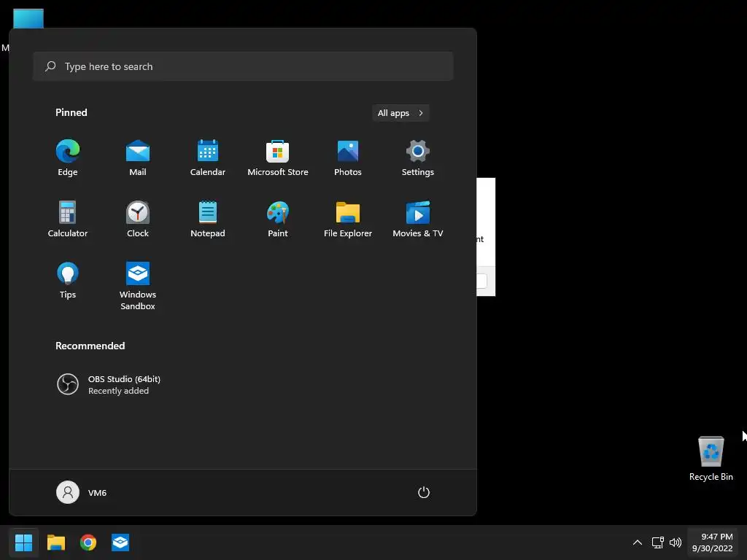Open the Tips app
The height and width of the screenshot is (560, 747).
point(68,281)
